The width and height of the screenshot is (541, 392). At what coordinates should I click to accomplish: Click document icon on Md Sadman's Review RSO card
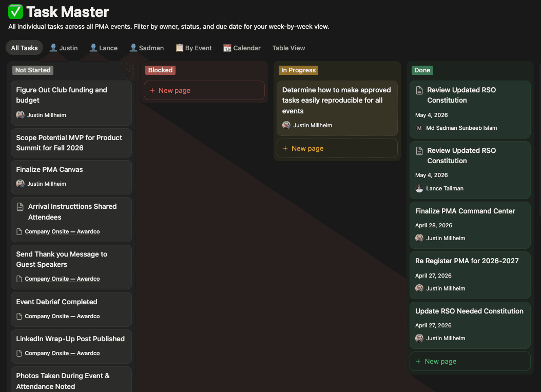click(x=419, y=90)
